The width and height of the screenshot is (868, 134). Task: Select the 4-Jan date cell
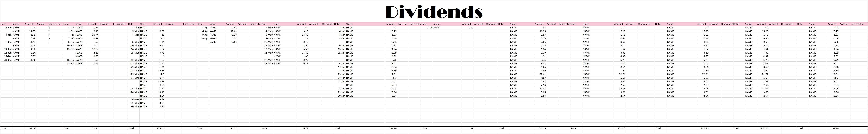pos(6,35)
